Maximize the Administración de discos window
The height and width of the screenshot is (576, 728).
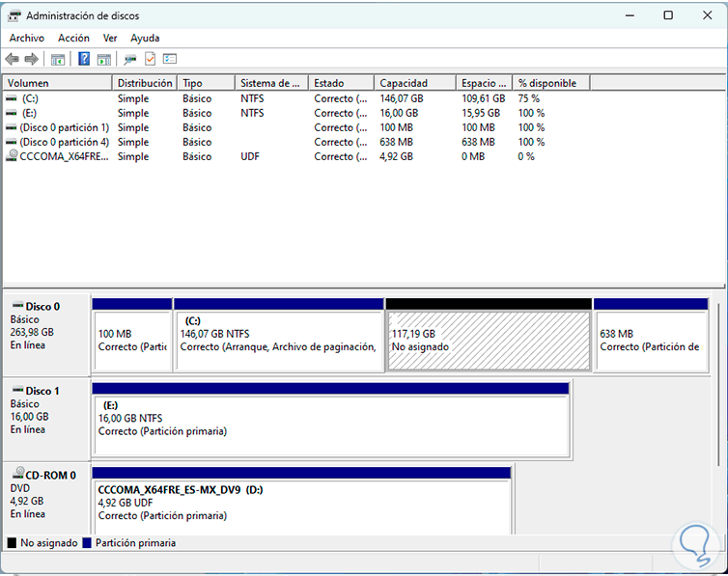668,15
